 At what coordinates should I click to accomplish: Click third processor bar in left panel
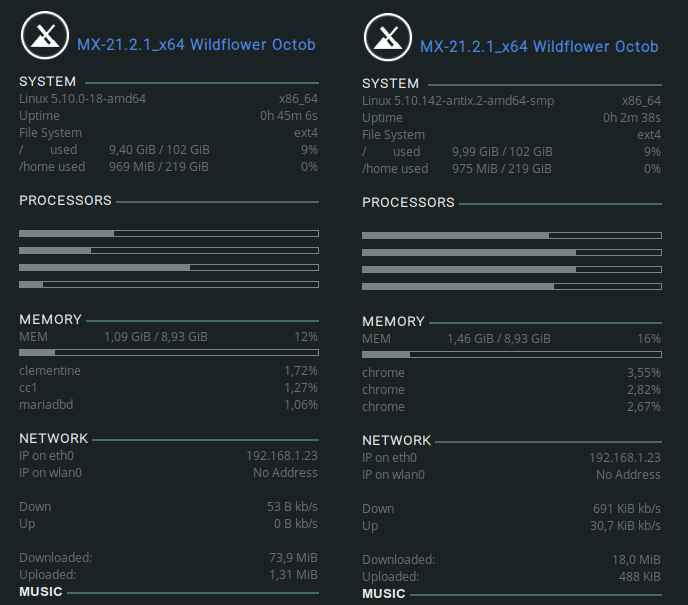(169, 268)
